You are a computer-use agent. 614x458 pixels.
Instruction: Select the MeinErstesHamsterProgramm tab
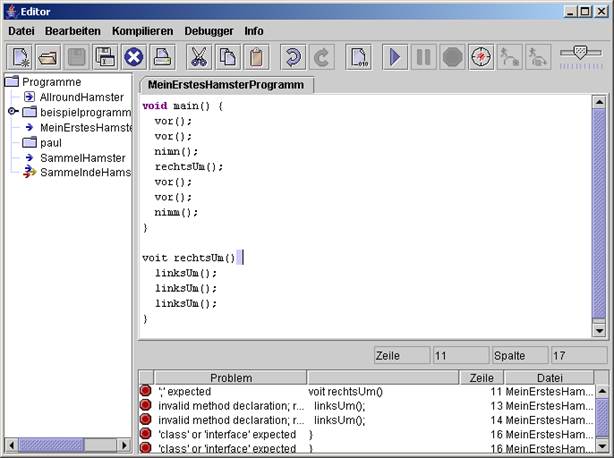[x=225, y=85]
